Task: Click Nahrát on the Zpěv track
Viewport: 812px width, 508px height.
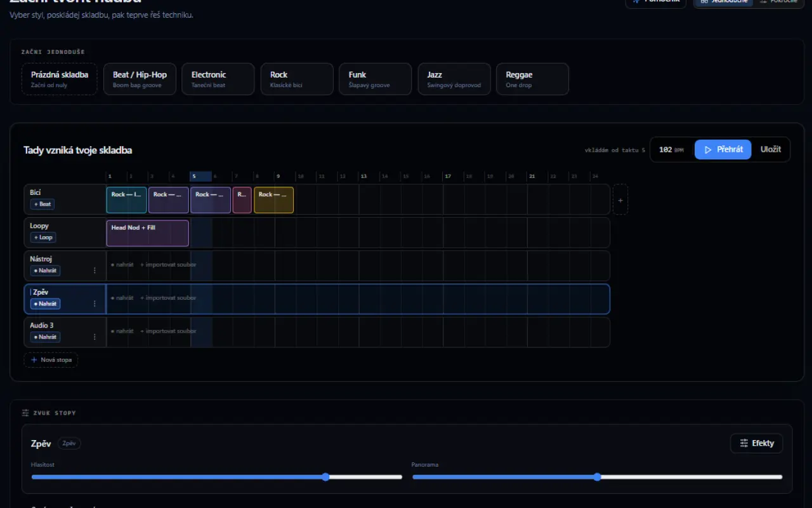Action: click(x=45, y=304)
